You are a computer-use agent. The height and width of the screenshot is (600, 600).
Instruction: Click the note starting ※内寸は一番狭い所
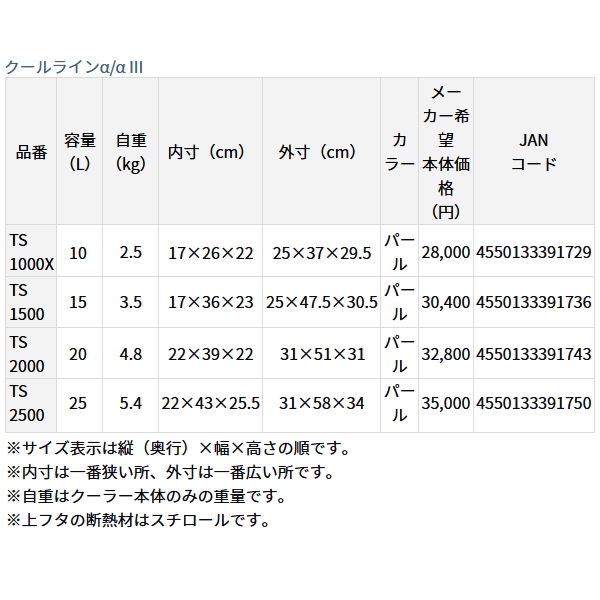[x=170, y=472]
